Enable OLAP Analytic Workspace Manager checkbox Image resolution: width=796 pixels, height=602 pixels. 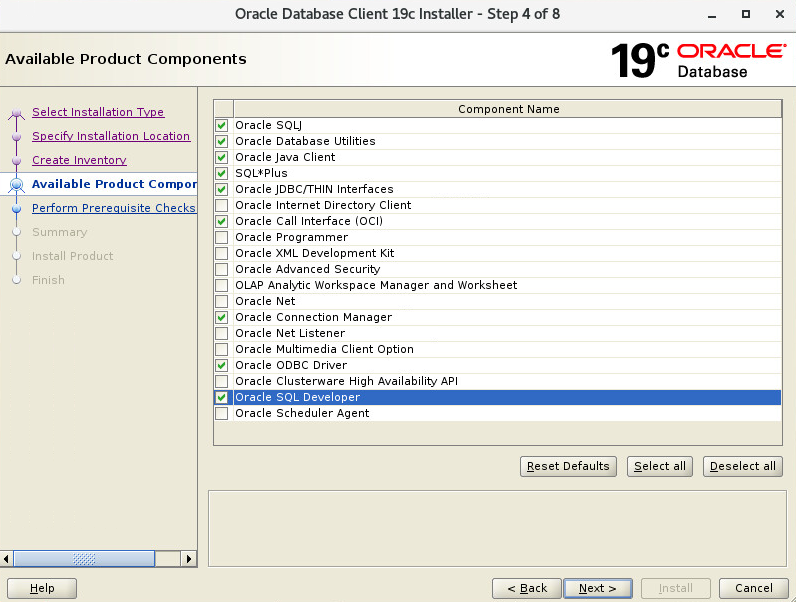pyautogui.click(x=221, y=285)
